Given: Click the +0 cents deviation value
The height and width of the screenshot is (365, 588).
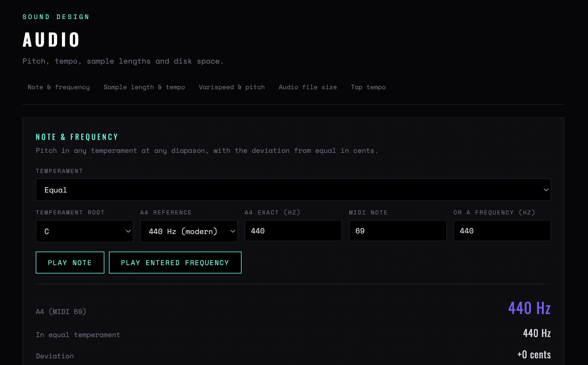Looking at the screenshot, I should (534, 355).
